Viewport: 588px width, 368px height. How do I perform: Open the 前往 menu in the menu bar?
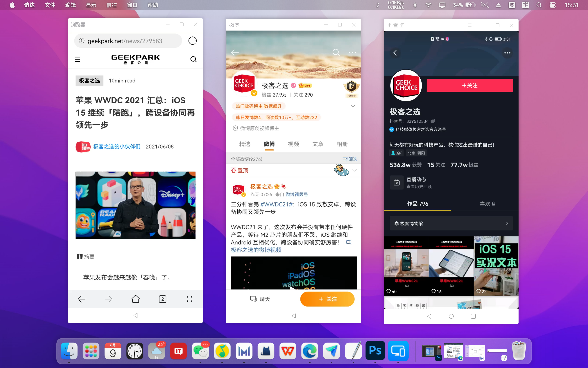tap(112, 5)
